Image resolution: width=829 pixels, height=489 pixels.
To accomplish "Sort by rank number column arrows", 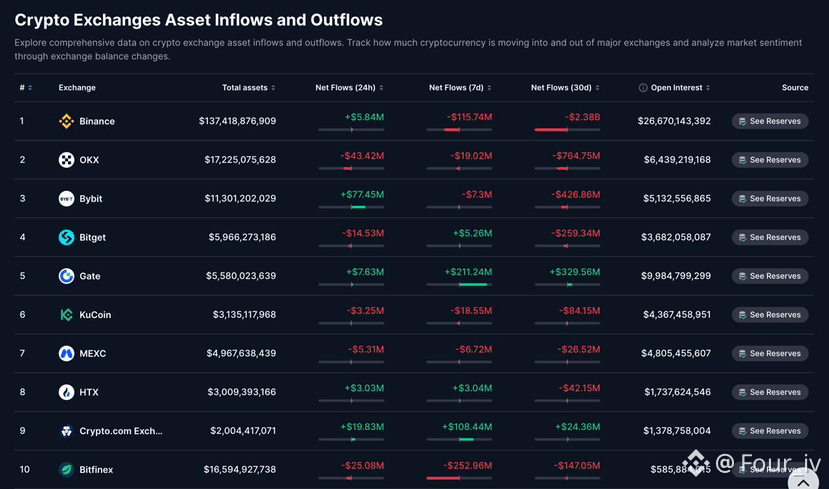I will click(x=30, y=88).
